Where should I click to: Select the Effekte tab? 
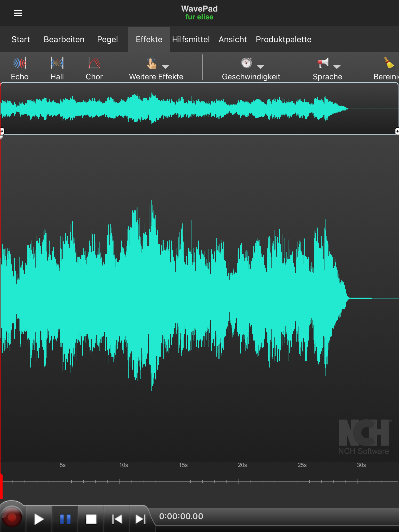(149, 39)
